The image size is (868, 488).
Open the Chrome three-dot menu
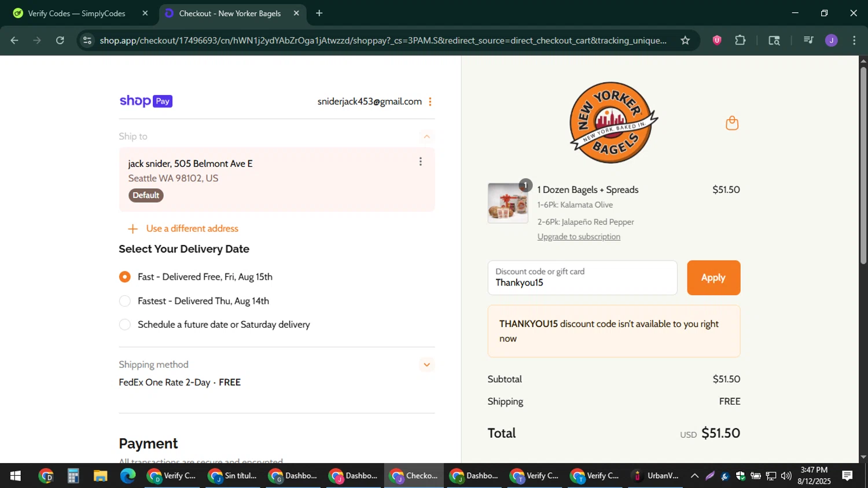pyautogui.click(x=854, y=41)
